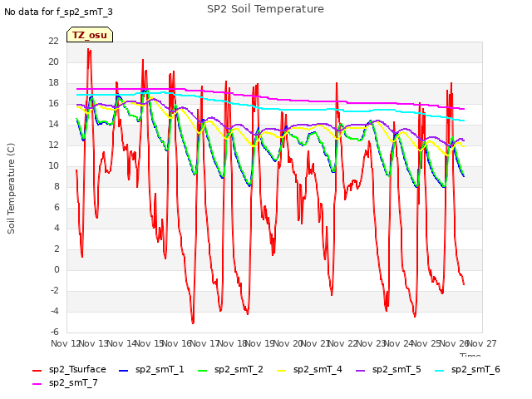
Task: Click the Soil Temperature (C) axis label
Action: click(x=11, y=189)
